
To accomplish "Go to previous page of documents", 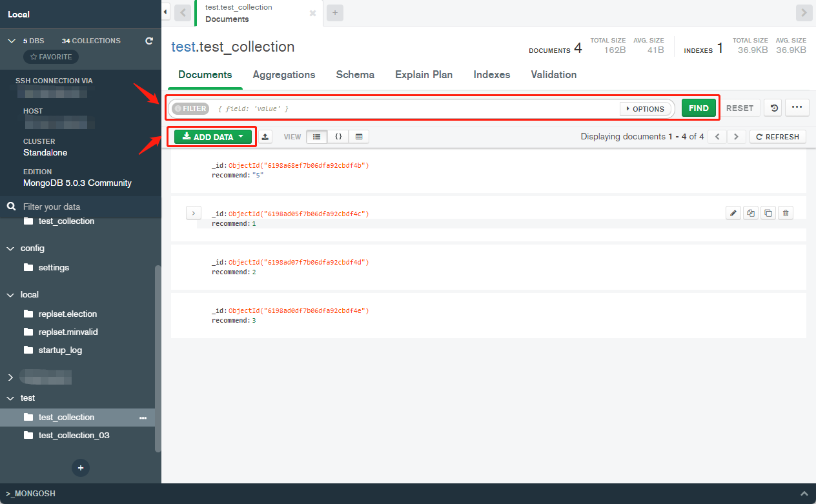I will [717, 137].
